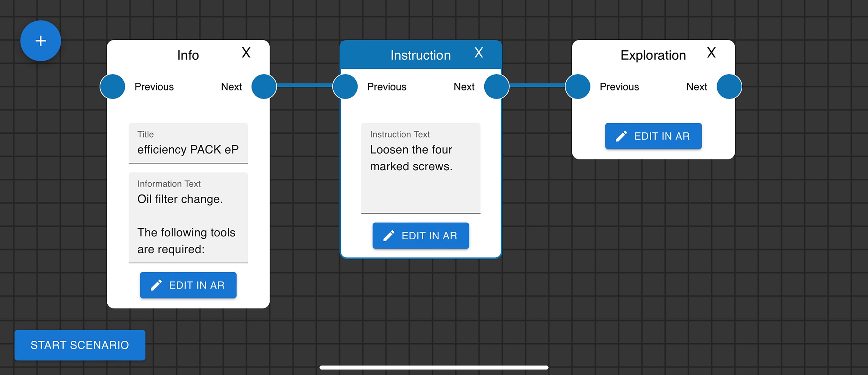868x375 pixels.
Task: Select the Info node's Previous port
Action: click(x=112, y=87)
